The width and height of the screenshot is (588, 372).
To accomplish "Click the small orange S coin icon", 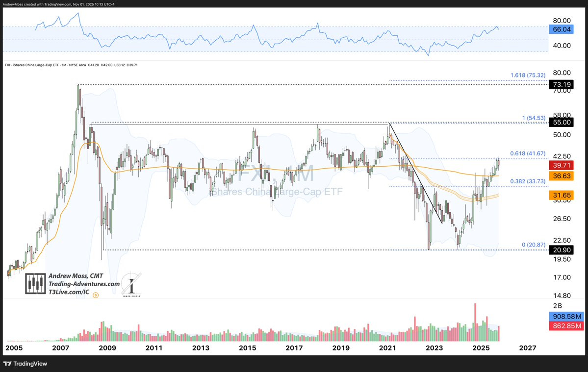I will coord(96,295).
